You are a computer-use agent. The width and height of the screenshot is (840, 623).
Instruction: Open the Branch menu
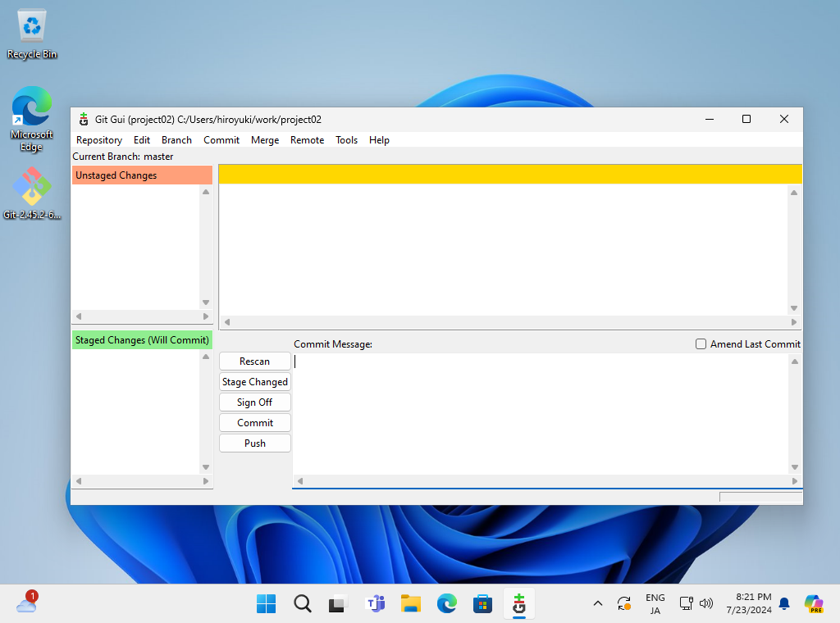tap(176, 139)
